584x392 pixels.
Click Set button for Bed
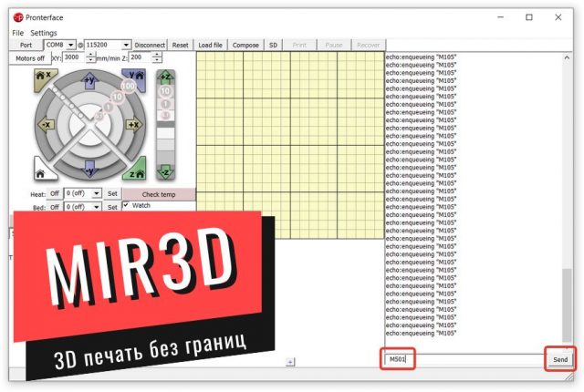[x=112, y=207]
